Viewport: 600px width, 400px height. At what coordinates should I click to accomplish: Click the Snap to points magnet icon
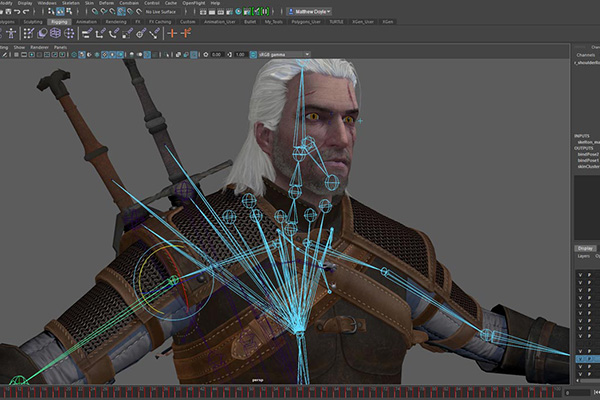112,12
